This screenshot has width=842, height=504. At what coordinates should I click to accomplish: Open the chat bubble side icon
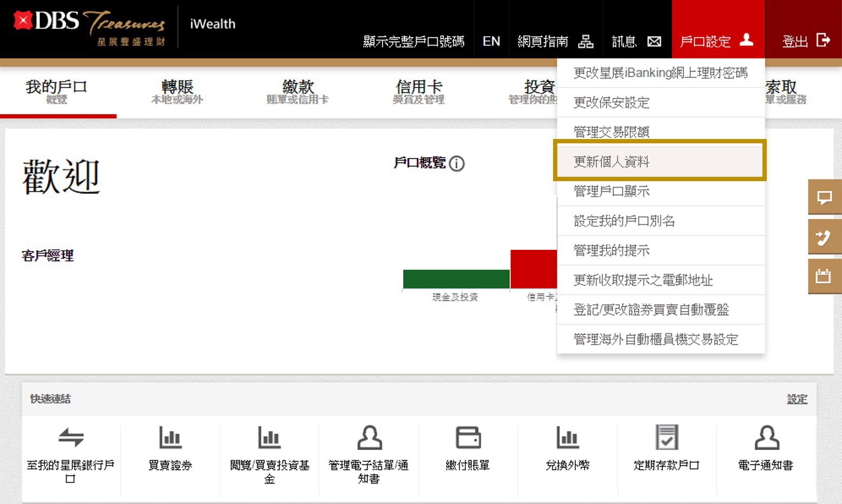point(824,197)
